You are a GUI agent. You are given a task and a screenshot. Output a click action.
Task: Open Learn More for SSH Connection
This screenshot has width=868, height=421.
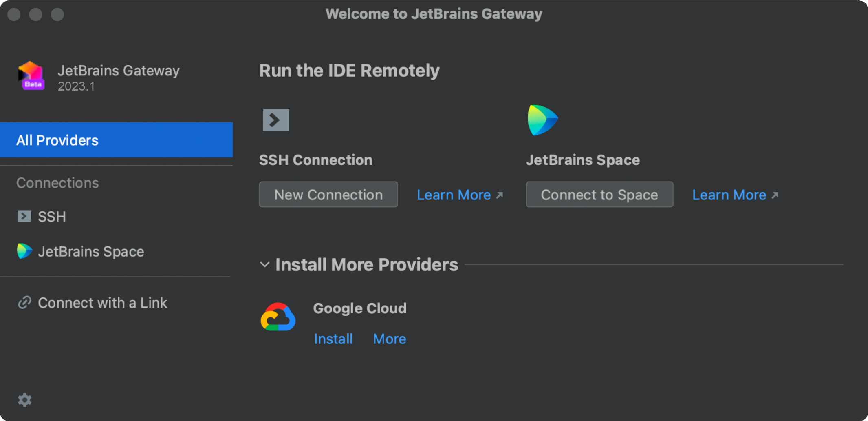pos(454,195)
